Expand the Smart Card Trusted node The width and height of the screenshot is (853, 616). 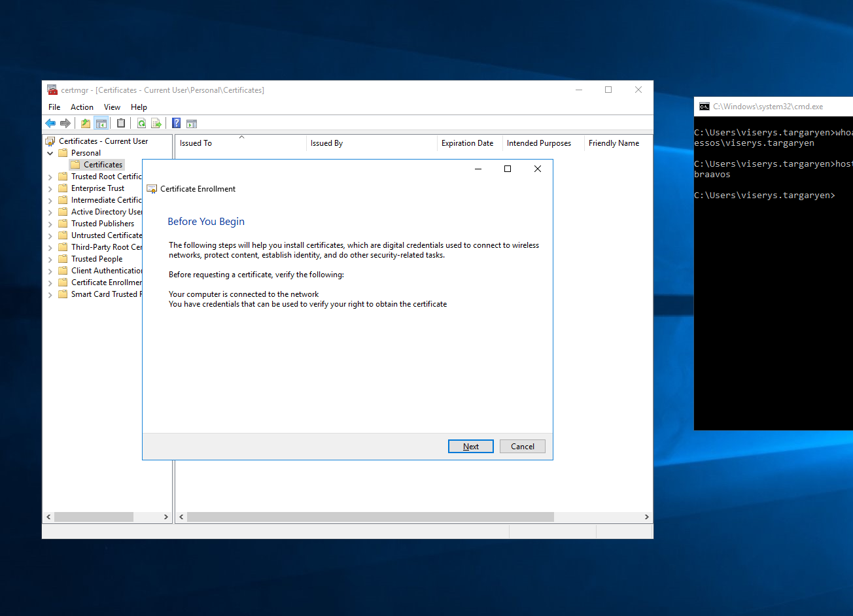pyautogui.click(x=50, y=294)
